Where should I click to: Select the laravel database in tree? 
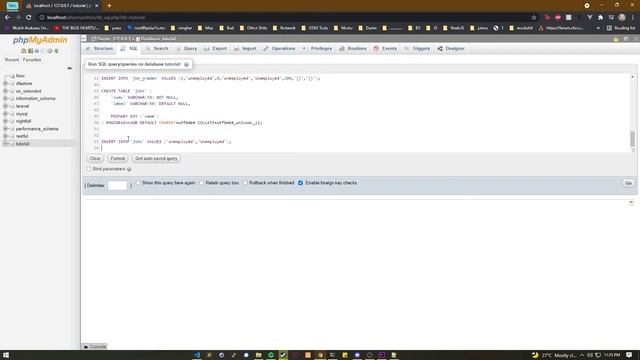(x=22, y=106)
